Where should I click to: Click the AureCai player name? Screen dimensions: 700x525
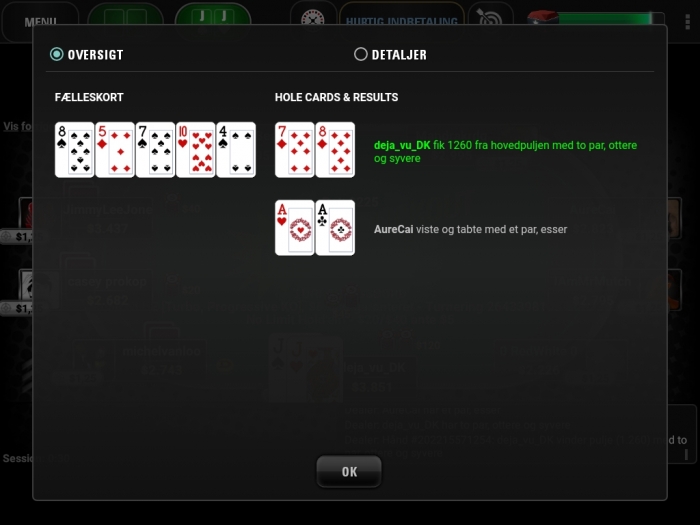click(394, 229)
